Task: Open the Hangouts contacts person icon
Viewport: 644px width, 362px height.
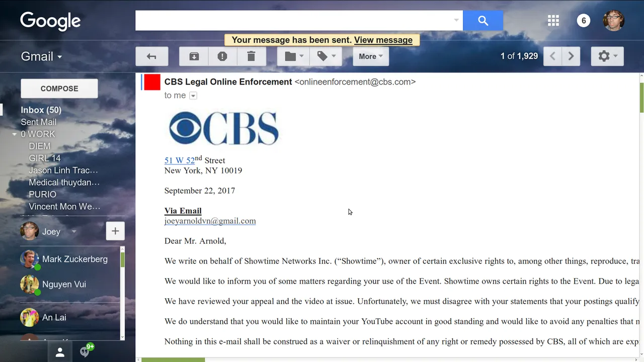Action: pos(60,352)
